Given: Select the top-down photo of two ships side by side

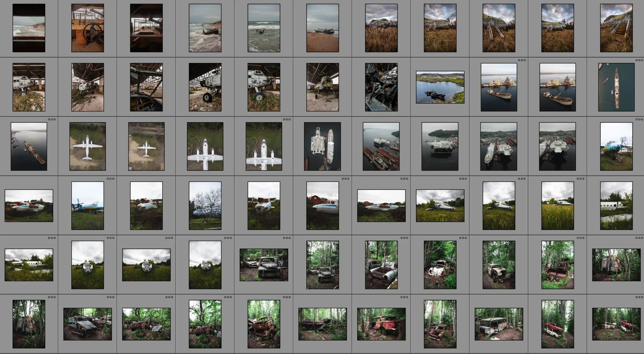Looking at the screenshot, I should tap(323, 146).
